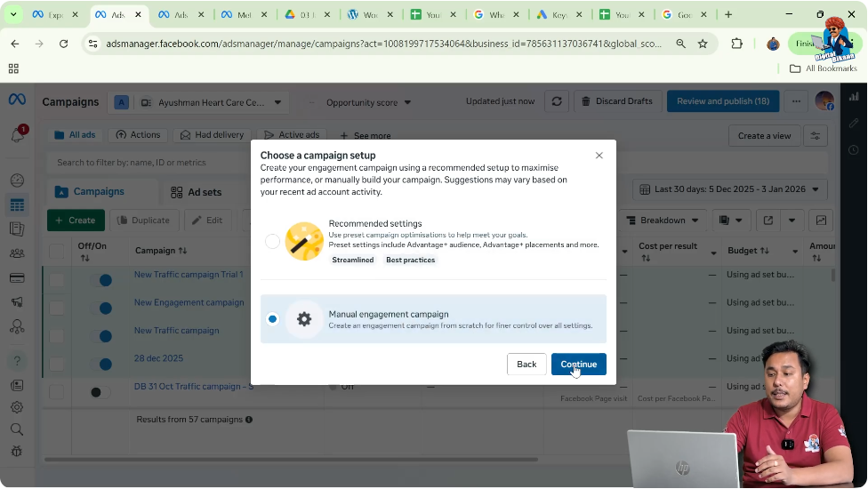Click the Meta logo icon in sidebar
The image size is (868, 489).
coord(17,100)
